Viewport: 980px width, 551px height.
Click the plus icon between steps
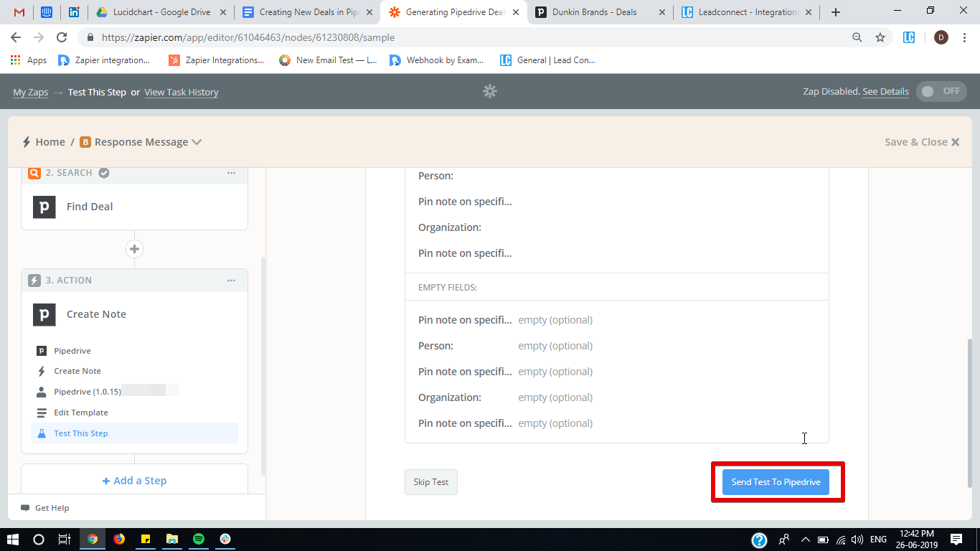click(134, 249)
